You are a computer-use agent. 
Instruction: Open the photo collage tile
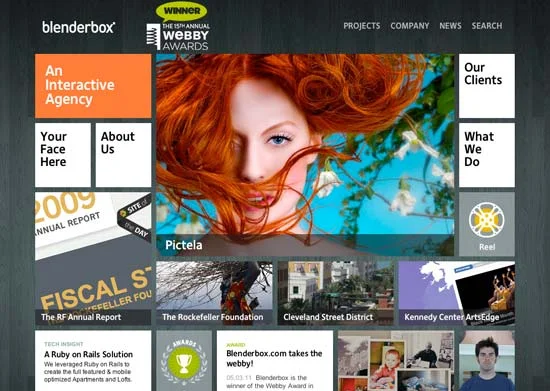point(396,360)
